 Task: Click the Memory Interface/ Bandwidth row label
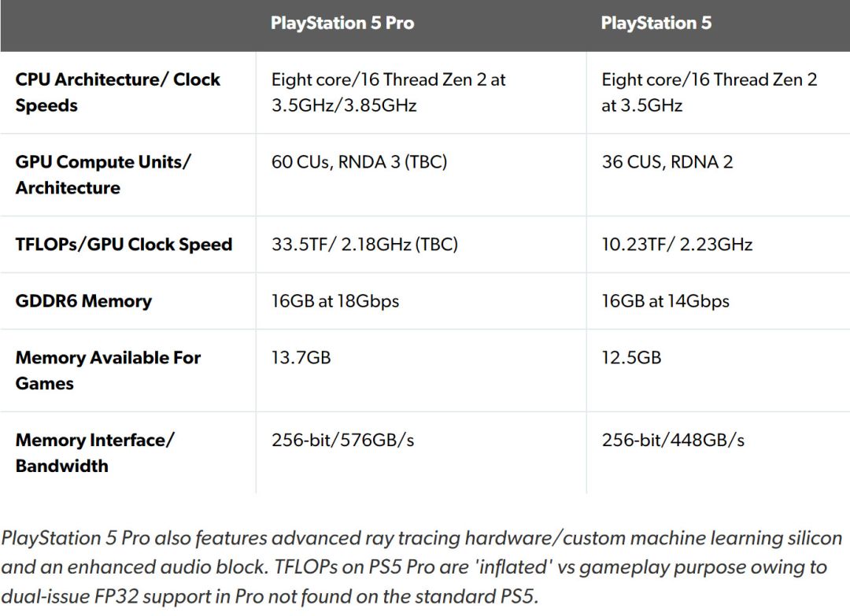[x=94, y=453]
